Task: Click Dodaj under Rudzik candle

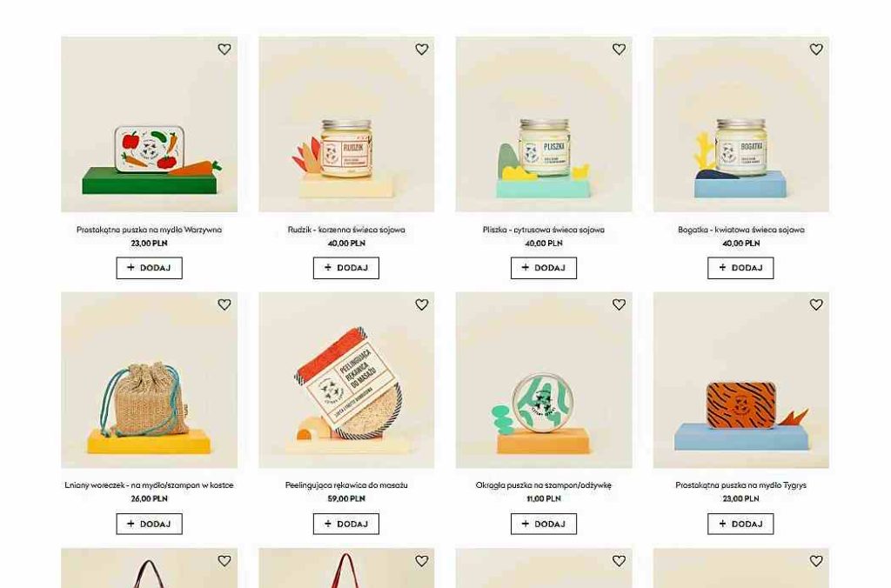Action: 346,268
